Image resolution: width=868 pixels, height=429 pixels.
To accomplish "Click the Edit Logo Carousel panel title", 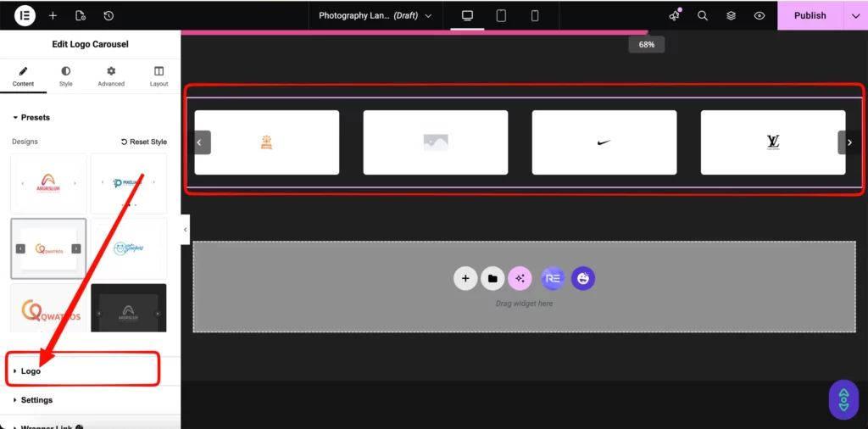I will [x=90, y=44].
